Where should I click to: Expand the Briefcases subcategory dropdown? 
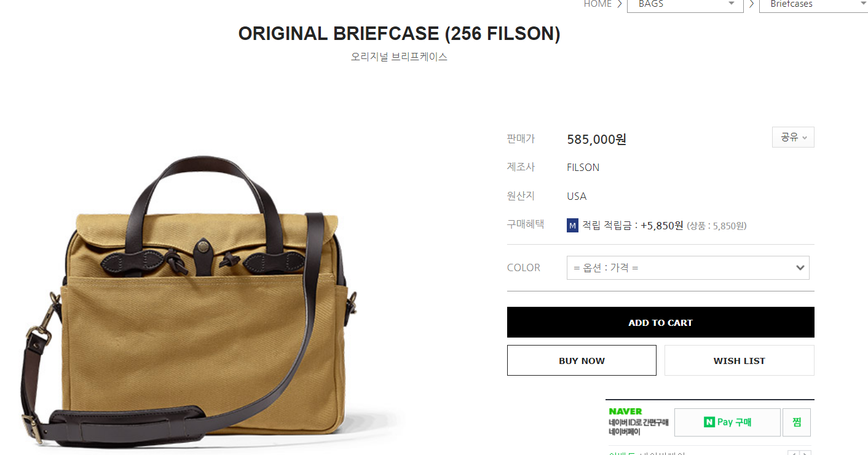[x=814, y=4]
